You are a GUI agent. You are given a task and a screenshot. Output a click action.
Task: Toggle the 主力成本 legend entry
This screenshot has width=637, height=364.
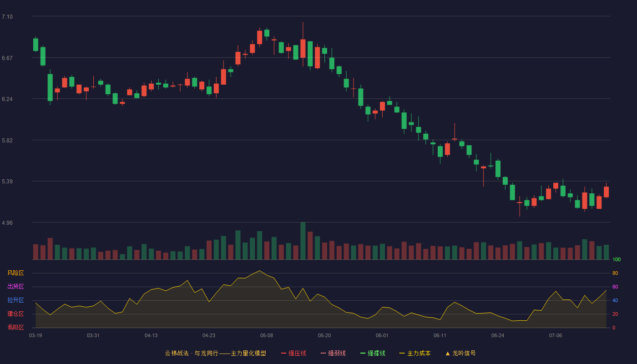point(415,353)
